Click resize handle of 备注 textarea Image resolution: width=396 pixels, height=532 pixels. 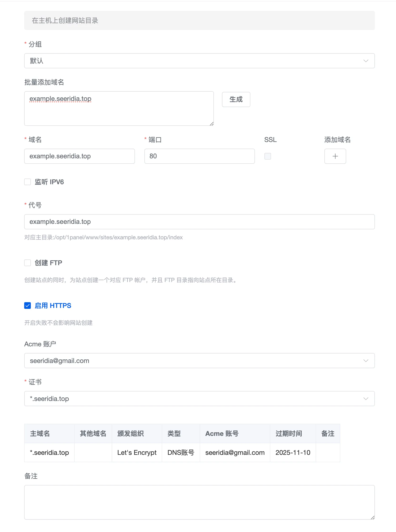point(373,518)
